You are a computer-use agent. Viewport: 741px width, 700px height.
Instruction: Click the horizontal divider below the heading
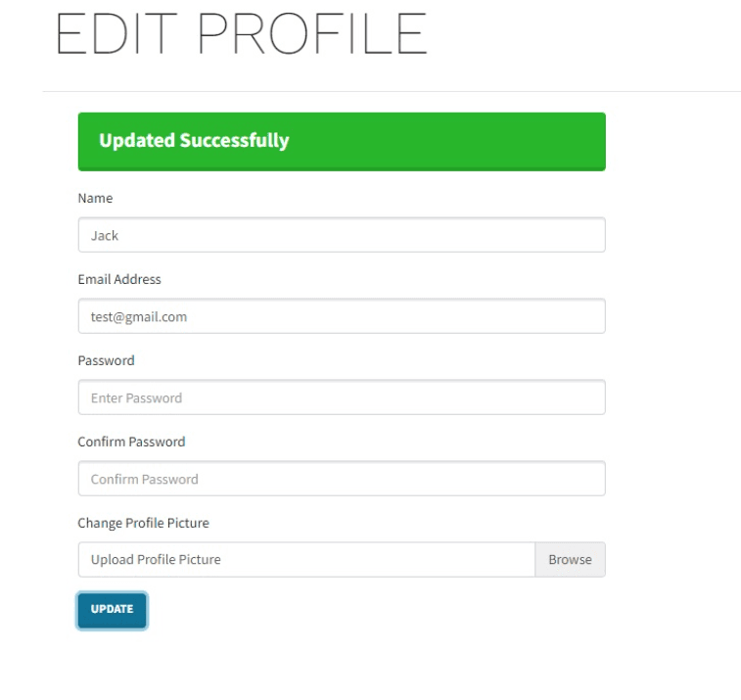click(392, 91)
